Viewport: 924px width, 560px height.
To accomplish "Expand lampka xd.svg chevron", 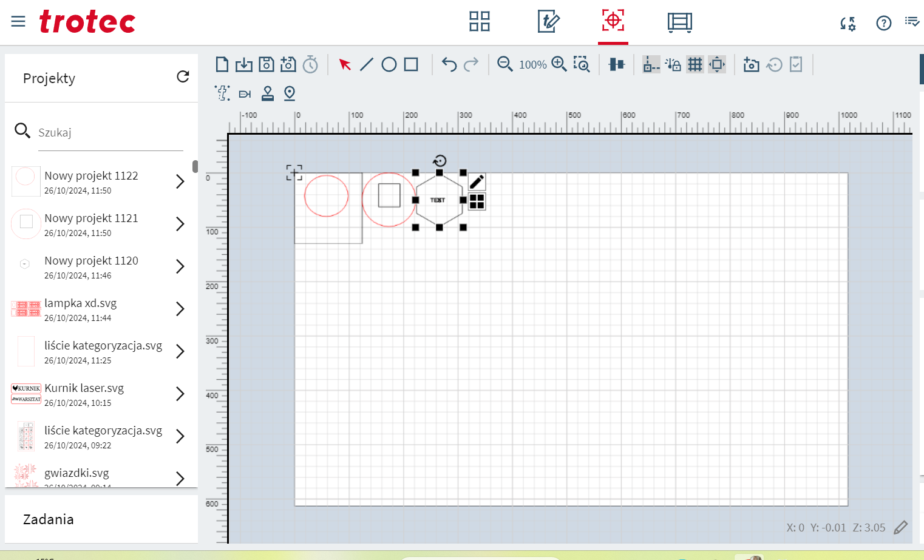I will pos(180,309).
